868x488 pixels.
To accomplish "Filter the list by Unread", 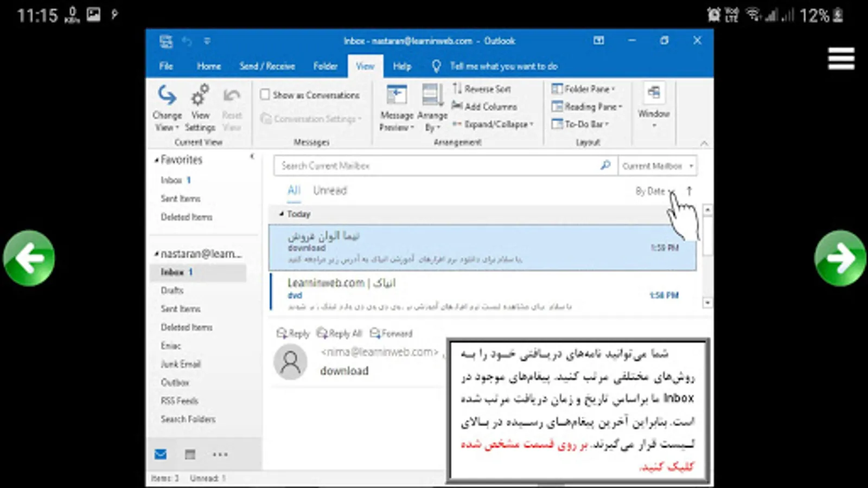I will (x=330, y=191).
